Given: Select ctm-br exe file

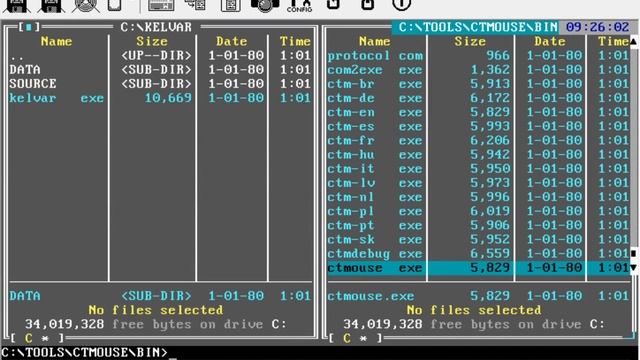Looking at the screenshot, I should click(478, 84).
